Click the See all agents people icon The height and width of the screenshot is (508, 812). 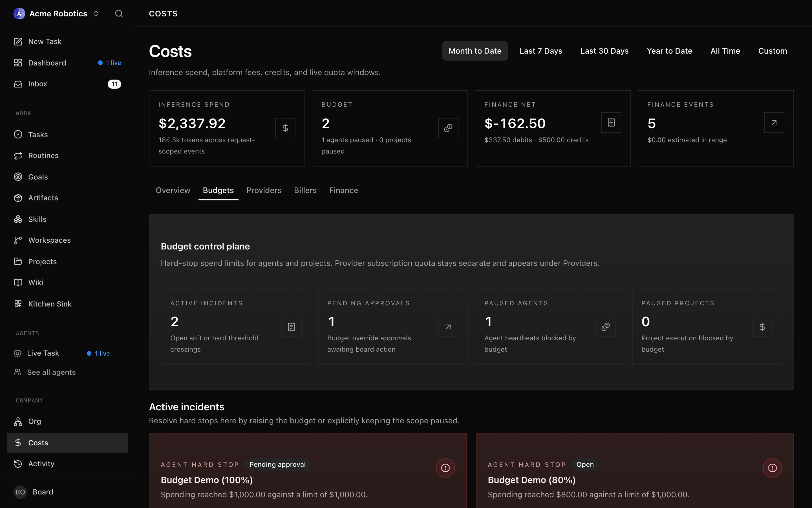click(x=17, y=372)
